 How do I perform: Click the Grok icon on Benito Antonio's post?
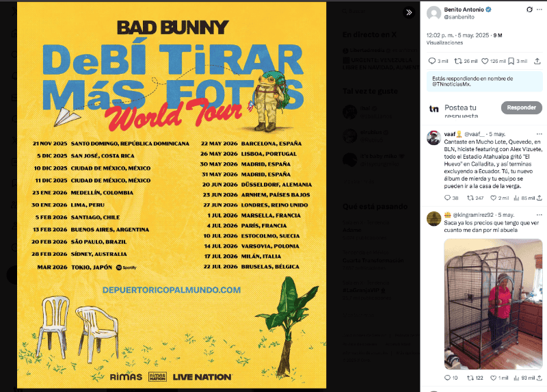click(529, 10)
